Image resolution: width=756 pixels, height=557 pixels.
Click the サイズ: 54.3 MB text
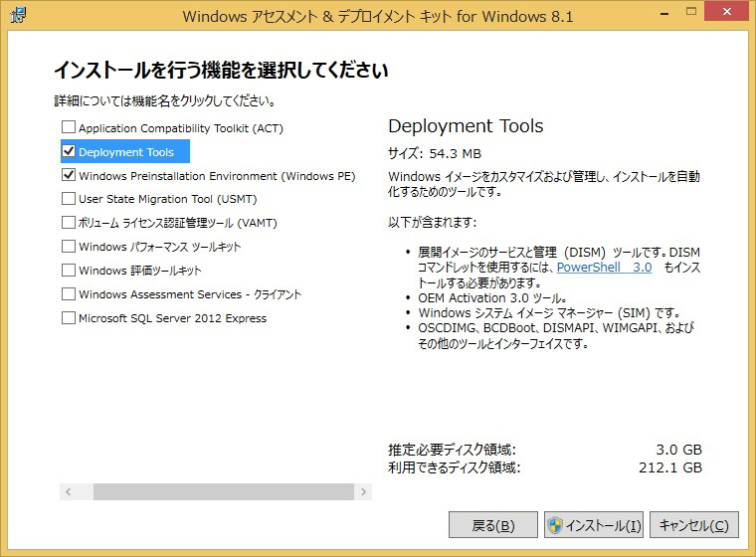[435, 154]
